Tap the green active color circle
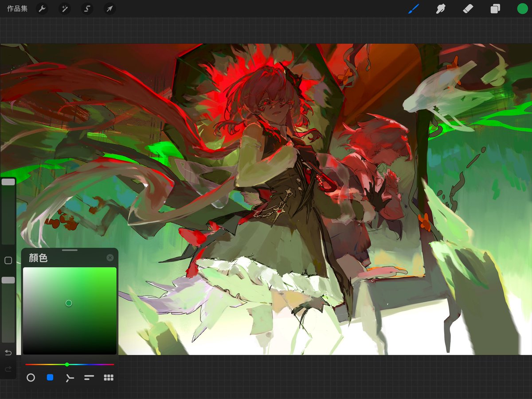Image resolution: width=532 pixels, height=399 pixels. click(522, 8)
